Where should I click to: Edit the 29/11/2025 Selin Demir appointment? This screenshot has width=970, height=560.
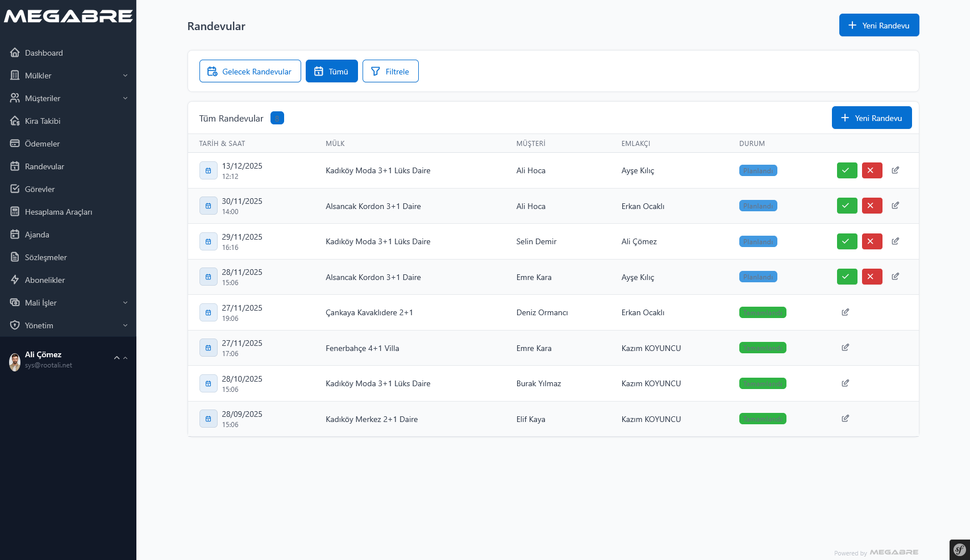coord(895,241)
